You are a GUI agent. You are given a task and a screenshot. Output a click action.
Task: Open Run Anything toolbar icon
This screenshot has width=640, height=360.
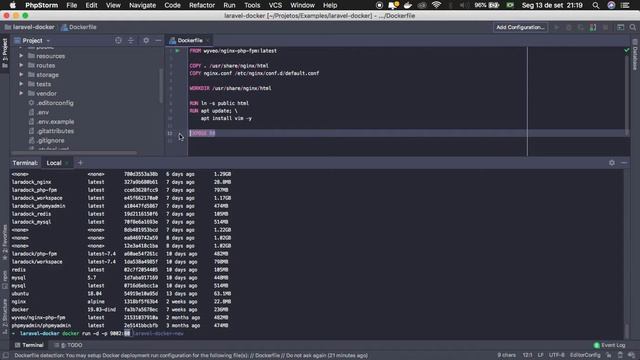[620, 27]
